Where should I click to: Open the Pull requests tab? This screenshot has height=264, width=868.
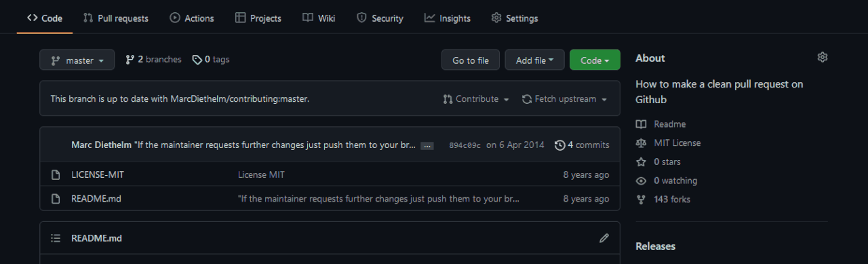(x=115, y=18)
